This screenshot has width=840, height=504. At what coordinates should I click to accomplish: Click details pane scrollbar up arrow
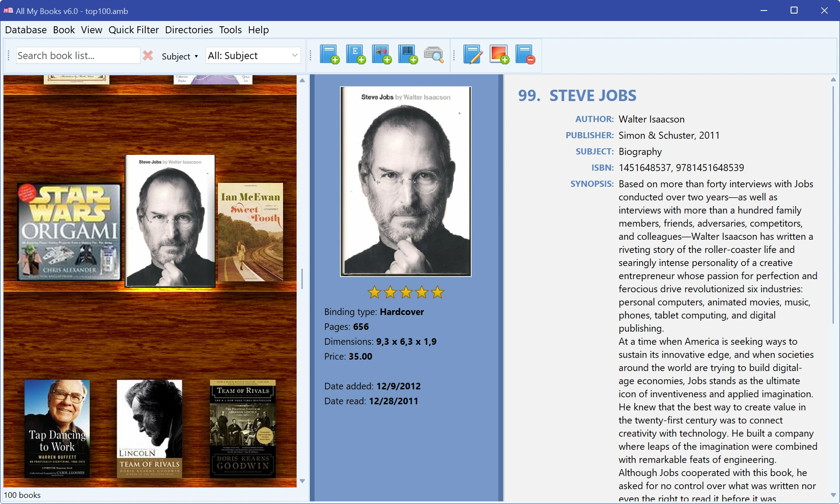[833, 80]
